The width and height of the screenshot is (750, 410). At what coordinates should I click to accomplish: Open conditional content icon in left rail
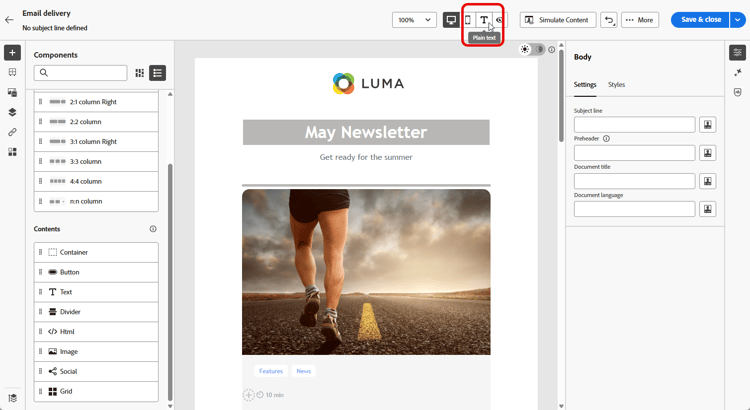(12, 152)
